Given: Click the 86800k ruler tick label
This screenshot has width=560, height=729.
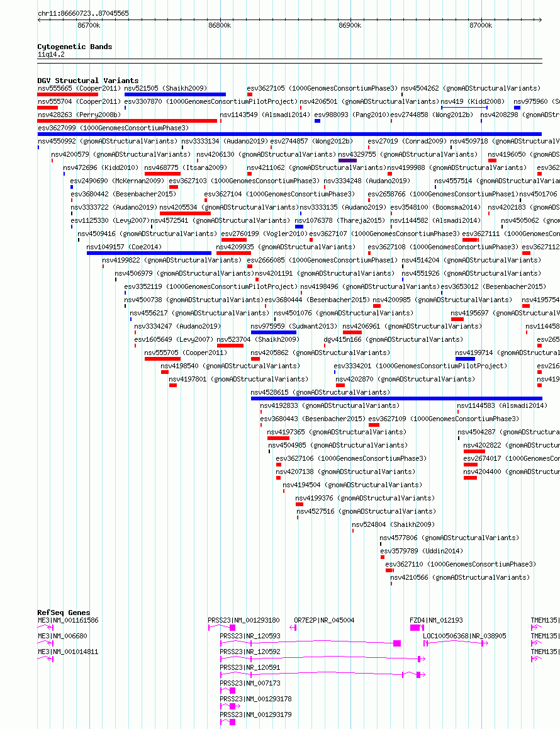Looking at the screenshot, I should point(220,26).
